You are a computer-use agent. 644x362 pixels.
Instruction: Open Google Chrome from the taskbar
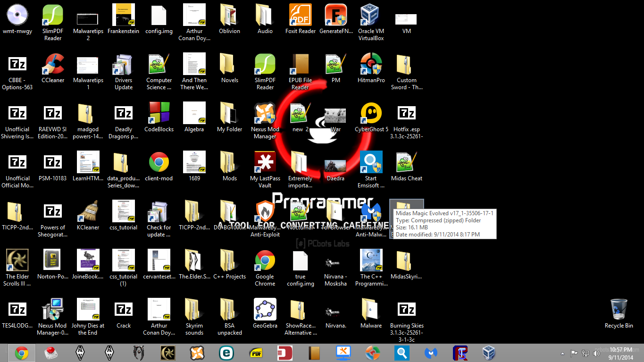coord(21,353)
